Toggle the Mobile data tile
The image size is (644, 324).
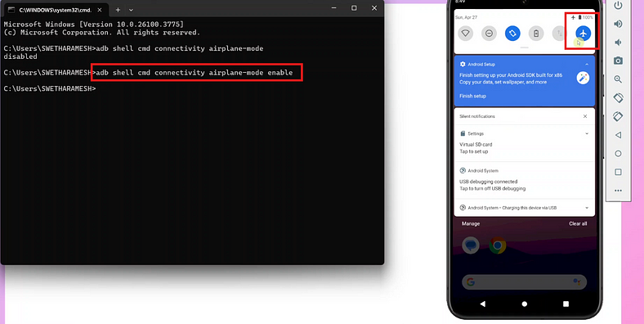(559, 34)
